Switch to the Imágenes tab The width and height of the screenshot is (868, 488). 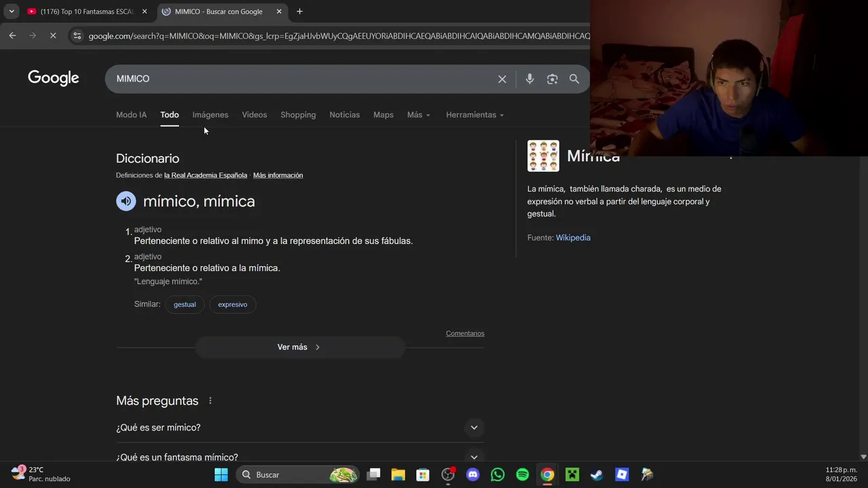(x=210, y=115)
